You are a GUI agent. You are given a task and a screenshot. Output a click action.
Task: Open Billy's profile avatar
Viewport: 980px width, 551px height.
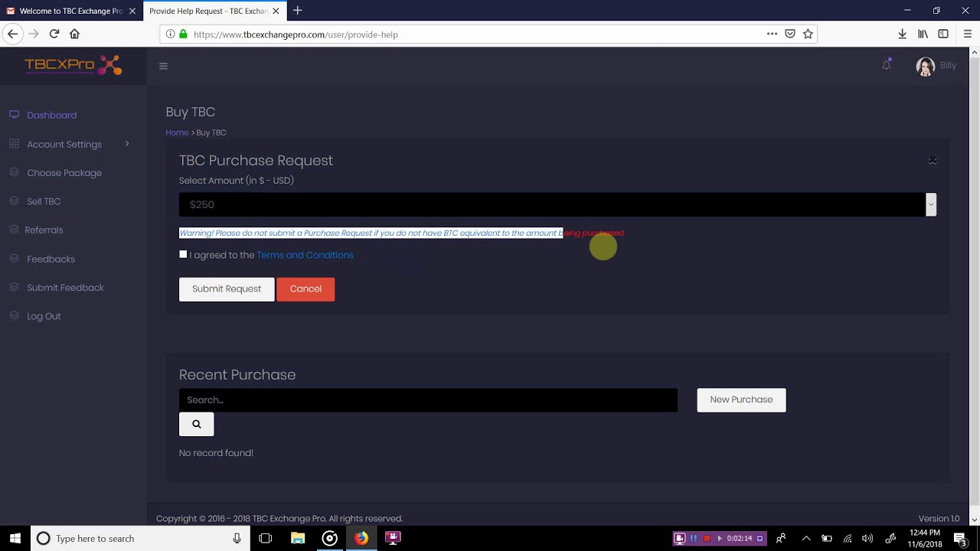(925, 66)
